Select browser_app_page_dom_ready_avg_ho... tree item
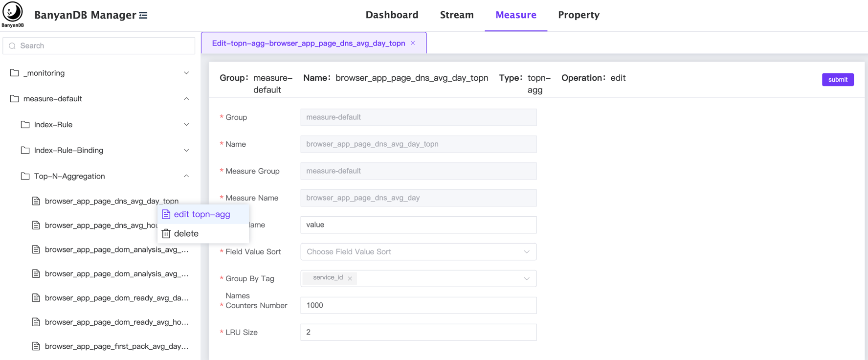Screen dimensions: 868x360 point(116,322)
